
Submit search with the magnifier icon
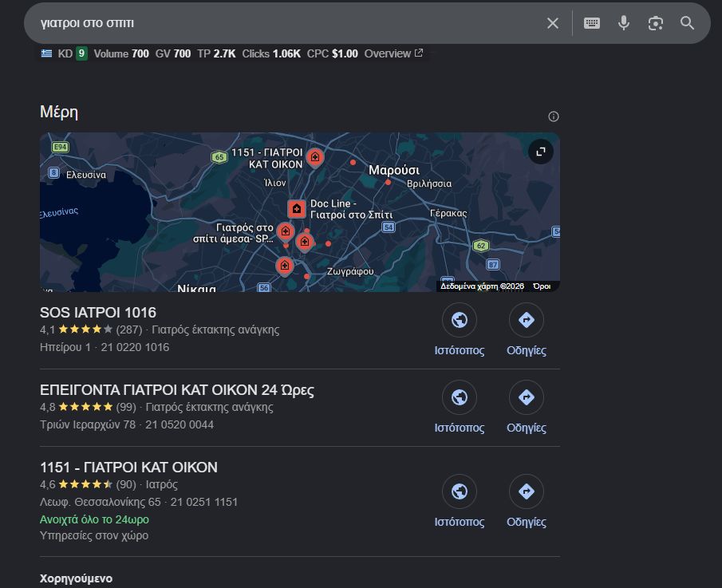point(687,23)
